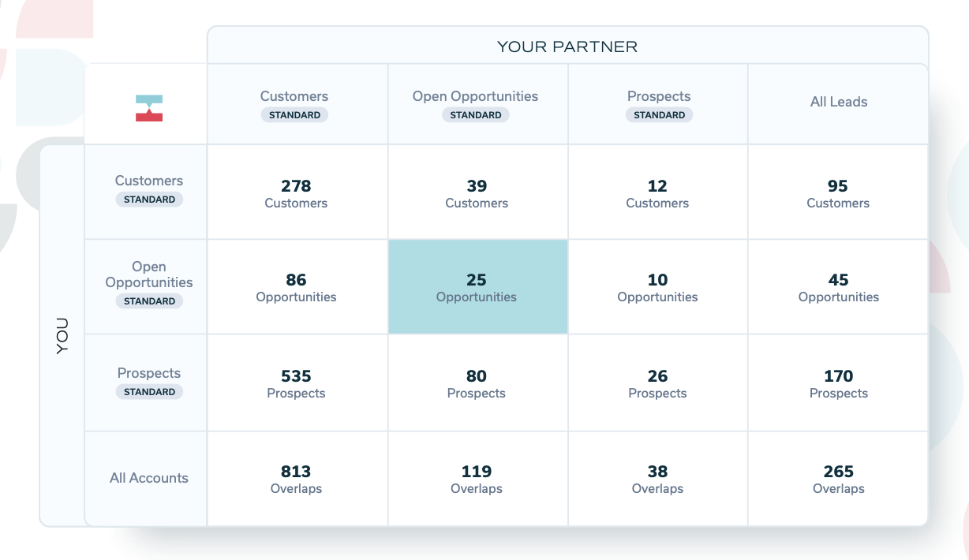Click the 265 Overlaps cell
Viewport: 969px width, 560px height.
(838, 479)
